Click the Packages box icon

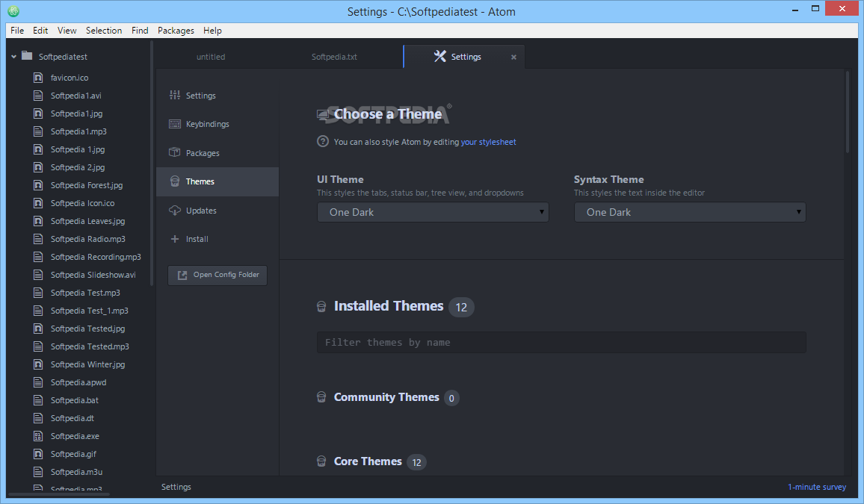[175, 152]
